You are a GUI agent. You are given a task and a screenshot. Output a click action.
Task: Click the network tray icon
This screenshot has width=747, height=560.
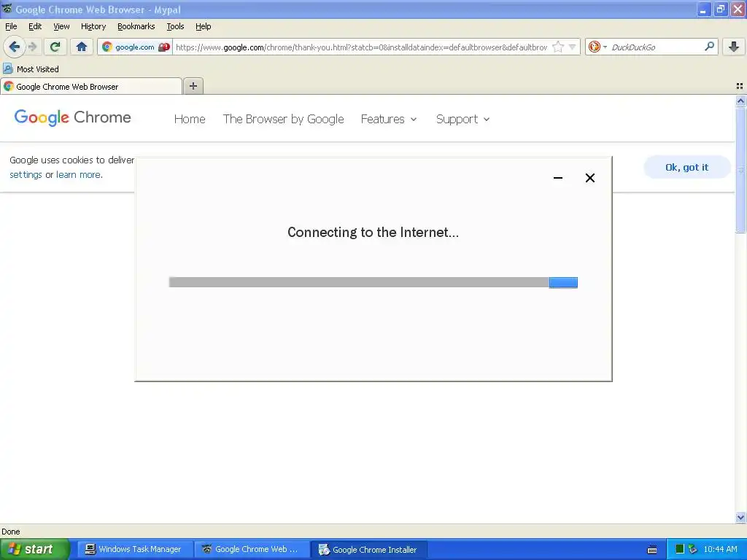click(x=693, y=549)
